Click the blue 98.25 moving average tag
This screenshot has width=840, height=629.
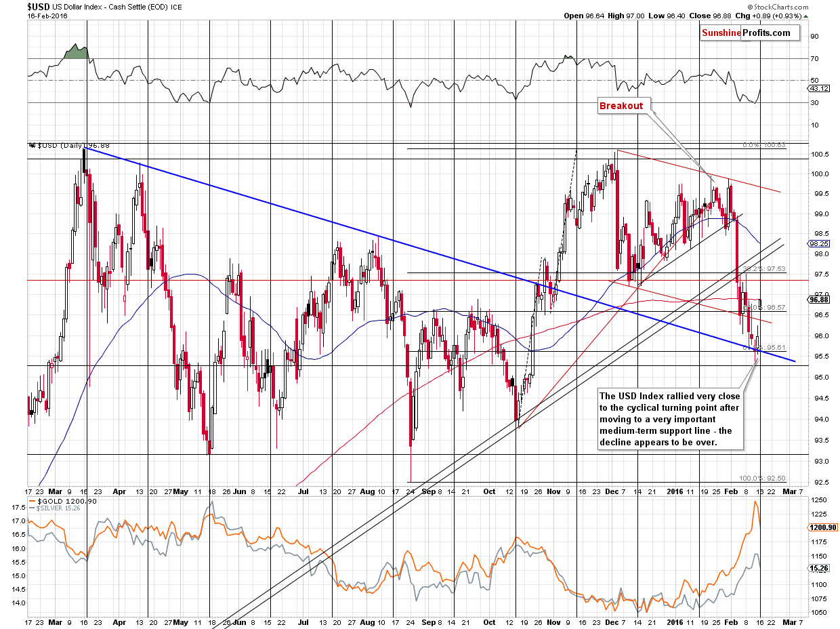[818, 243]
